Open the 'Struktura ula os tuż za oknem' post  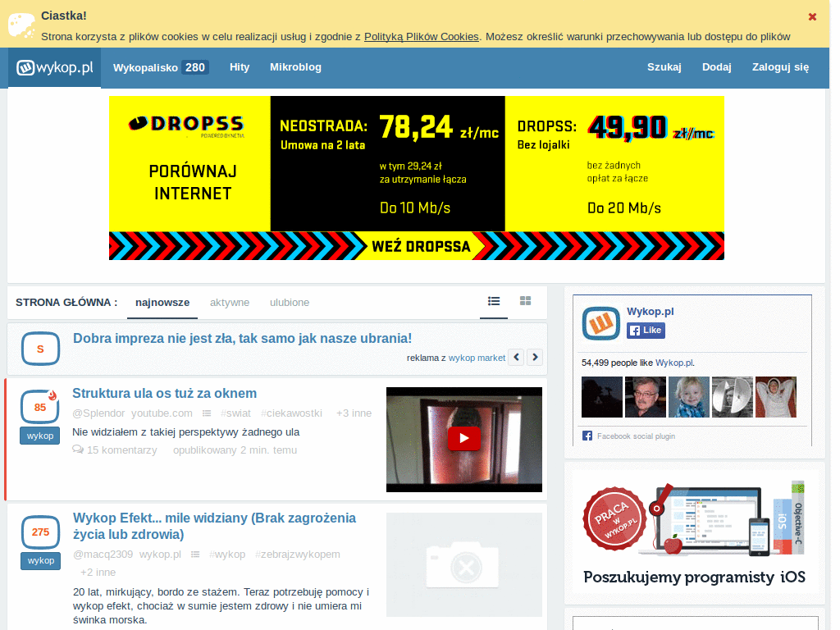(164, 393)
